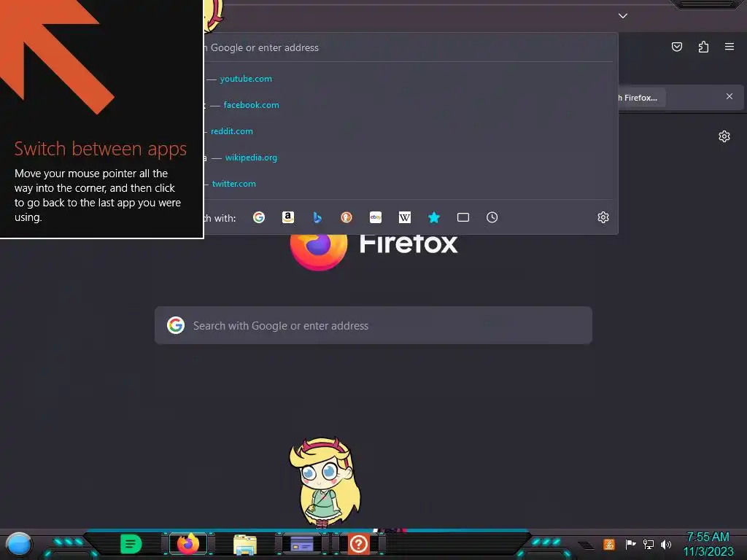Click Java update tray icon
Screen dimensions: 747x560
click(609, 544)
